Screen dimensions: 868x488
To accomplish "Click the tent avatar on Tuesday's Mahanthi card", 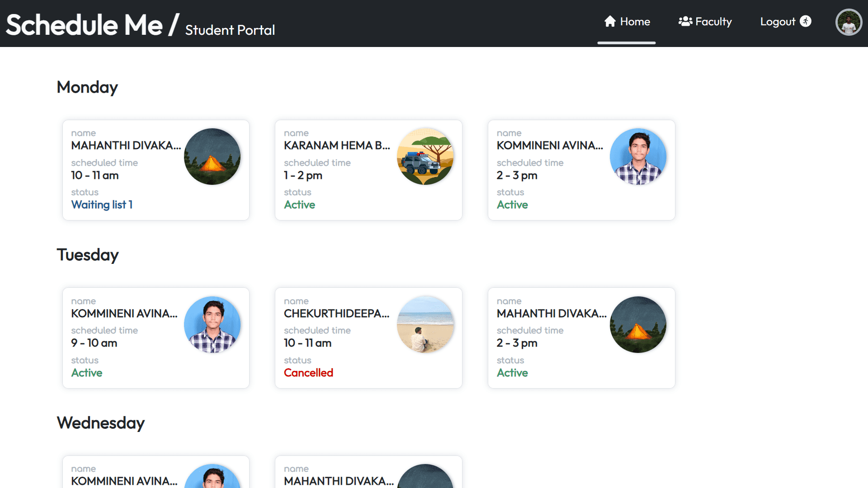I will [x=638, y=324].
